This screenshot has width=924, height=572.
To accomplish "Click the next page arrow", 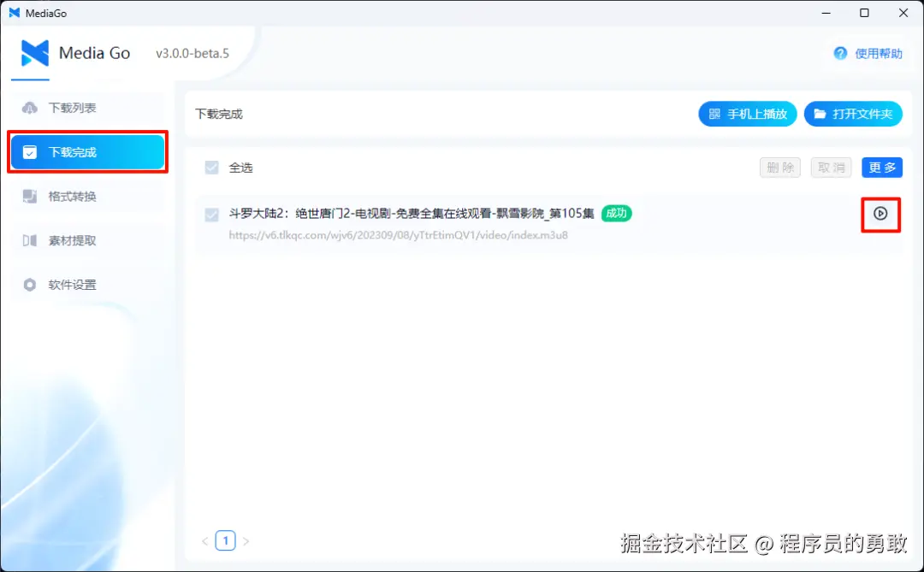I will click(x=246, y=540).
